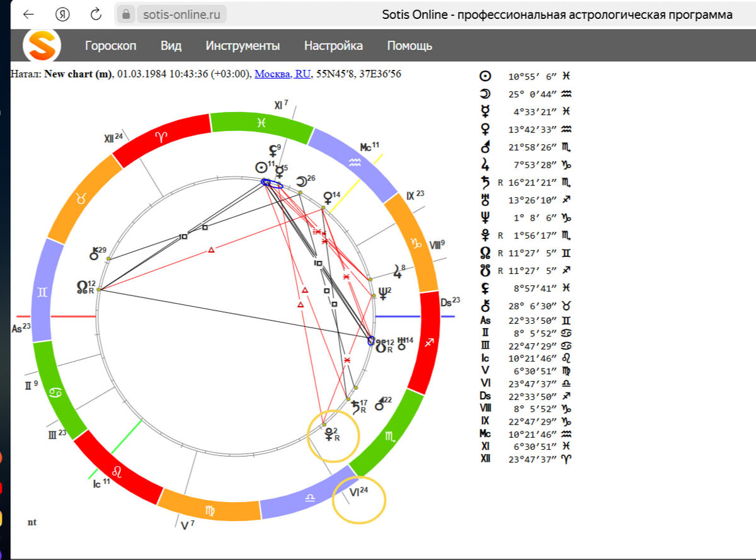Click the Aquarius sign on zodiac ring

[x=355, y=161]
